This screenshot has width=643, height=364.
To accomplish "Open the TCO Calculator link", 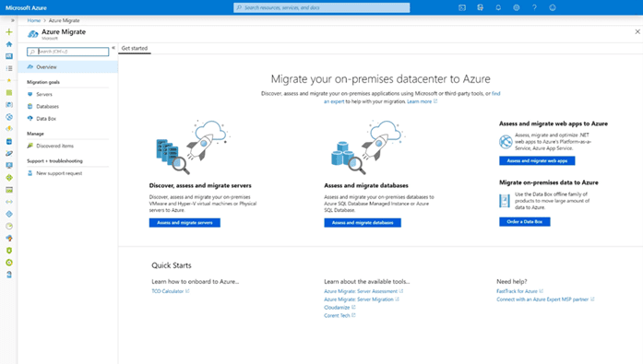I will click(x=168, y=291).
